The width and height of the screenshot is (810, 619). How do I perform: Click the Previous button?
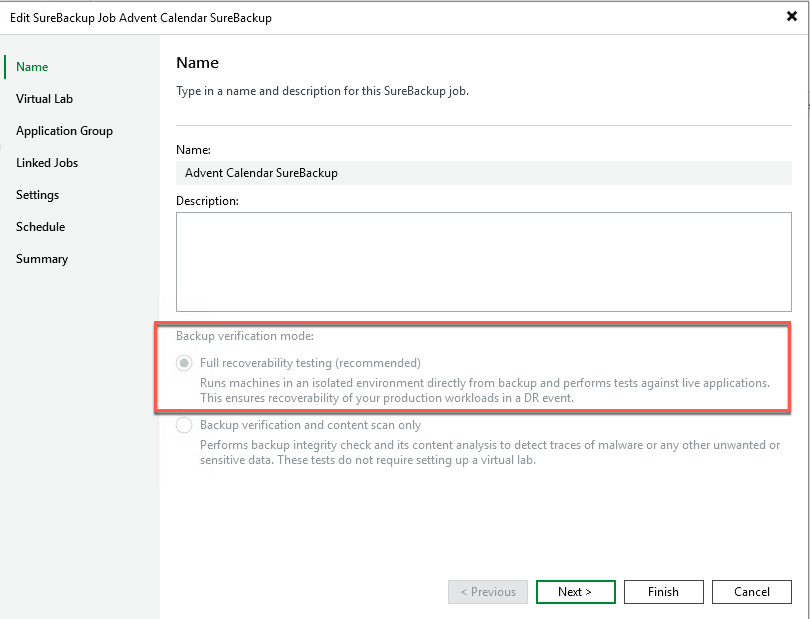point(488,592)
